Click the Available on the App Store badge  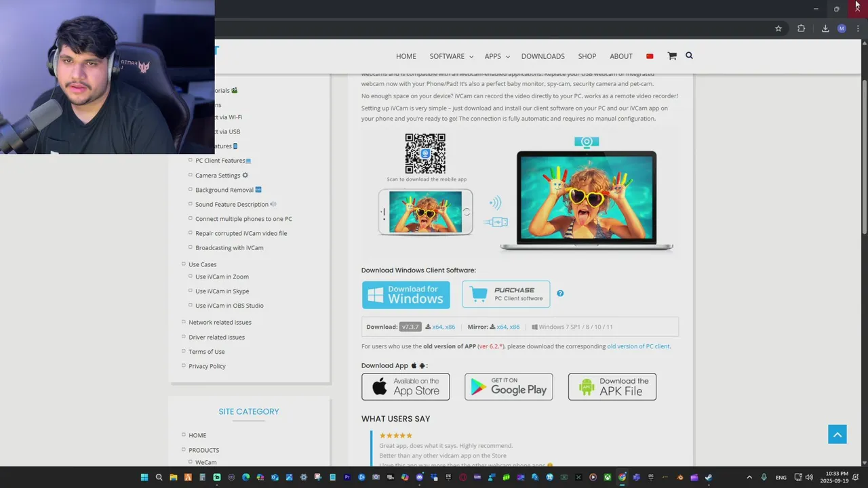pyautogui.click(x=406, y=386)
